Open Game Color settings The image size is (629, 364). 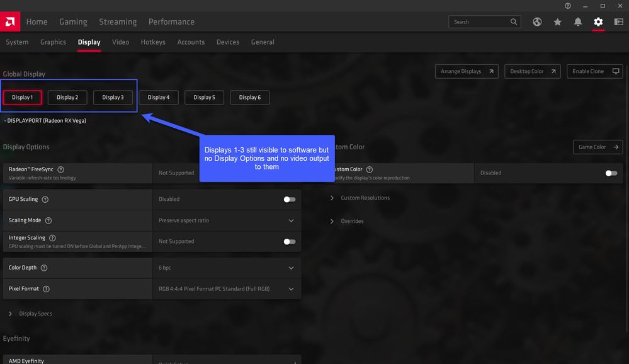coord(598,147)
